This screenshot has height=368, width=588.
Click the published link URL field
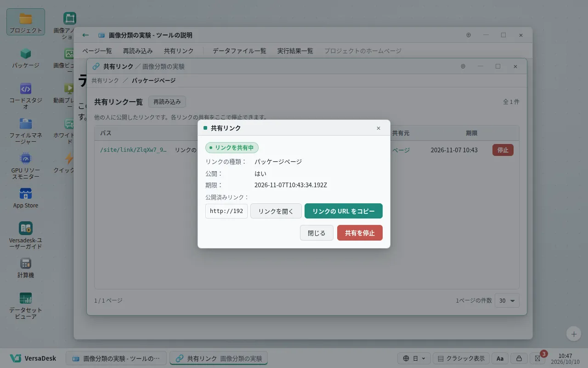pos(226,211)
